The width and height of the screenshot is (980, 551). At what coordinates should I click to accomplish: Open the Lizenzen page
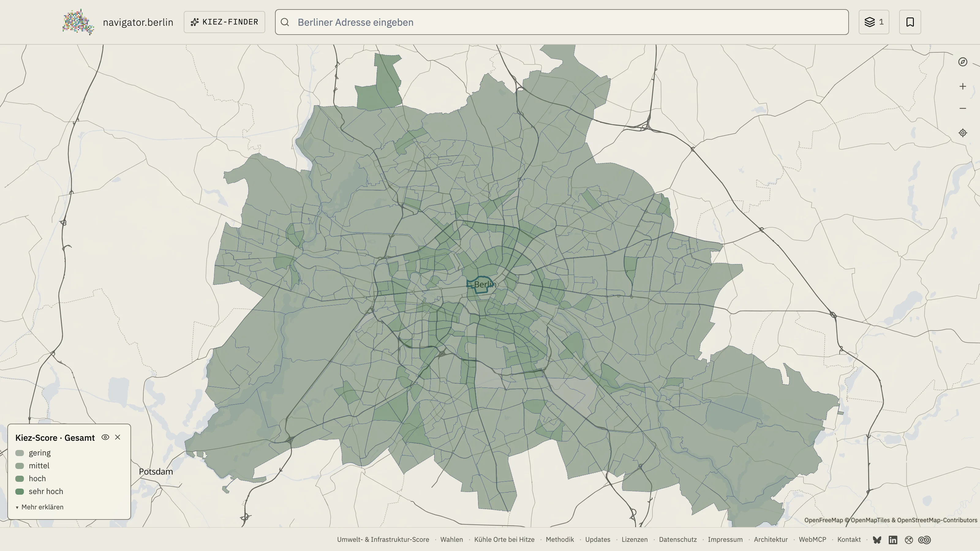pos(635,540)
